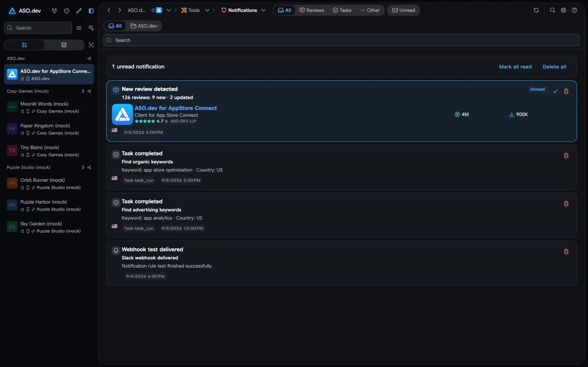Open the help question mark icon
Screen dimensions: 588x367
575,10
